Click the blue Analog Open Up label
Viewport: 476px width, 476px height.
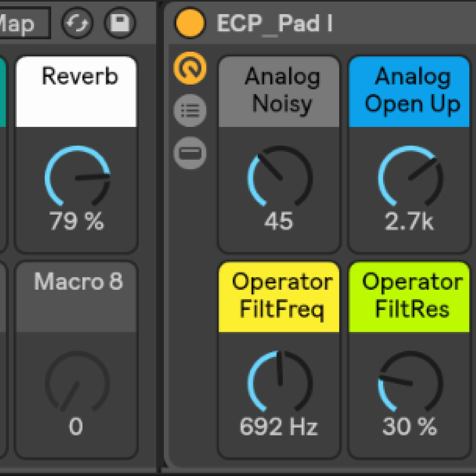point(409,92)
